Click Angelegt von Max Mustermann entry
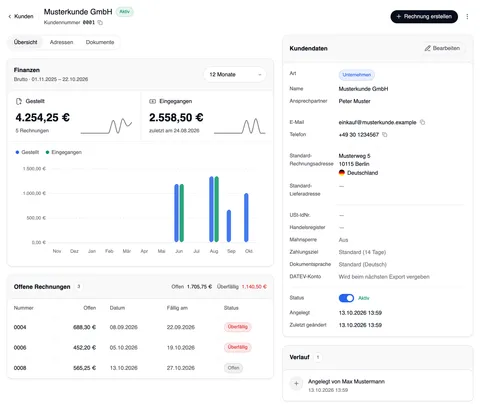 346,382
